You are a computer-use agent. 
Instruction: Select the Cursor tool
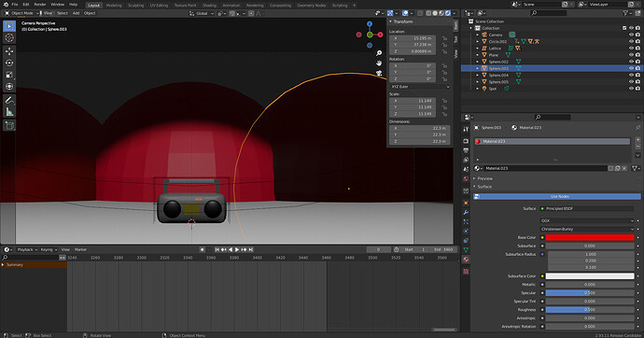coord(9,38)
